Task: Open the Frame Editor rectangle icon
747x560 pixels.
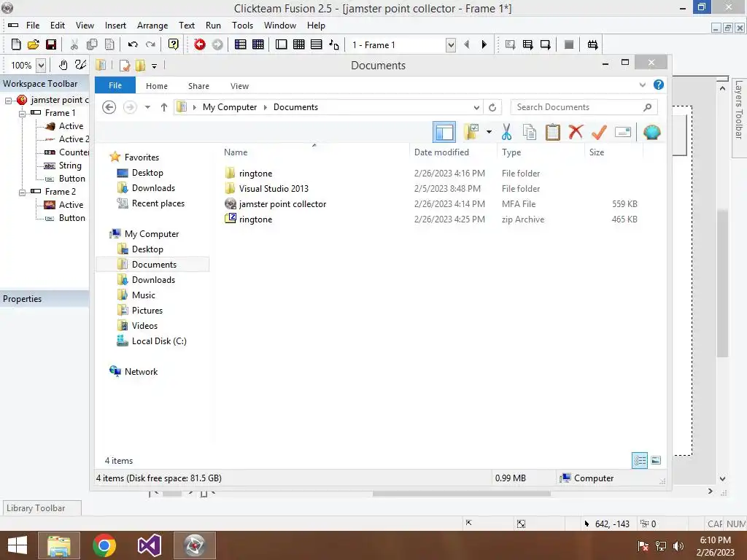Action: [281, 44]
